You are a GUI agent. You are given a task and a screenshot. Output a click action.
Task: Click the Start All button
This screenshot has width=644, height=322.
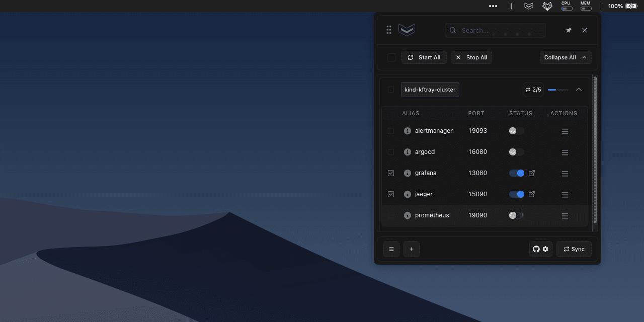424,57
